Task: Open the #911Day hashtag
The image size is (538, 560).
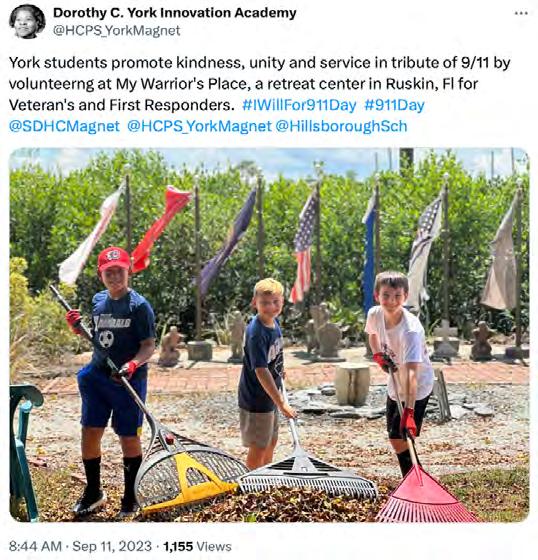Action: click(394, 105)
